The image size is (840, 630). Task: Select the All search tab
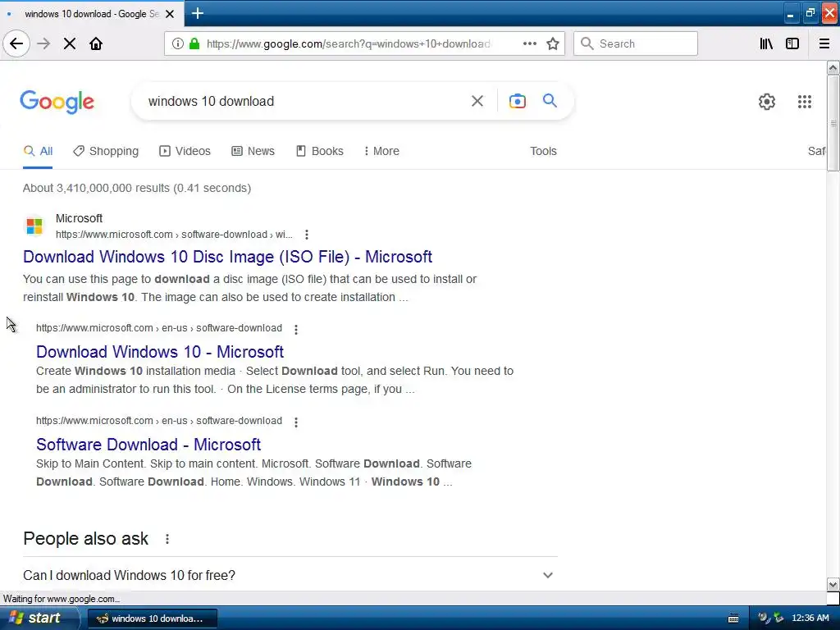(38, 151)
